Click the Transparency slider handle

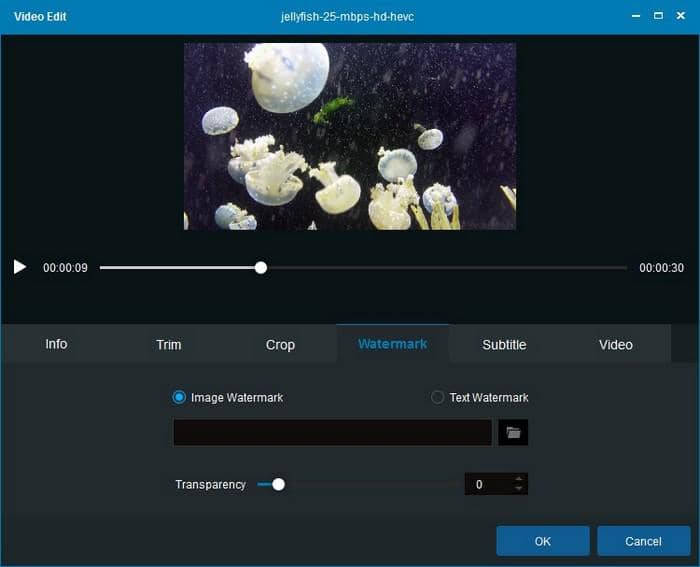coord(278,484)
